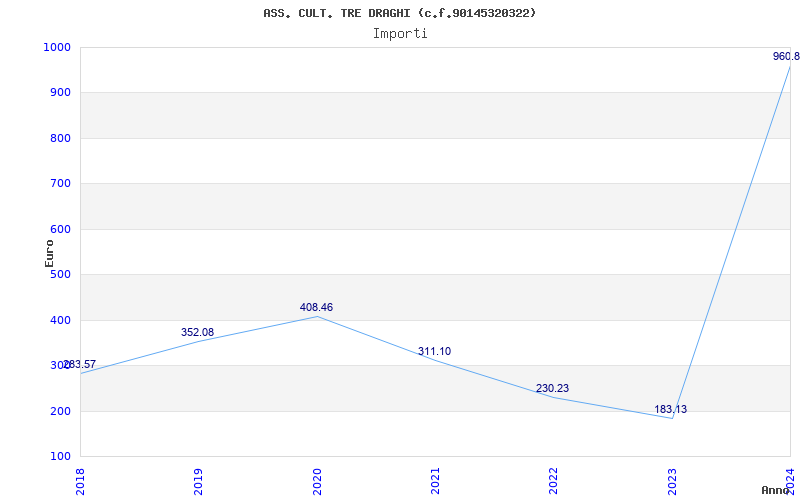Image resolution: width=800 pixels, height=500 pixels.
Task: Click the 200 y-axis tick label
Action: coord(59,411)
